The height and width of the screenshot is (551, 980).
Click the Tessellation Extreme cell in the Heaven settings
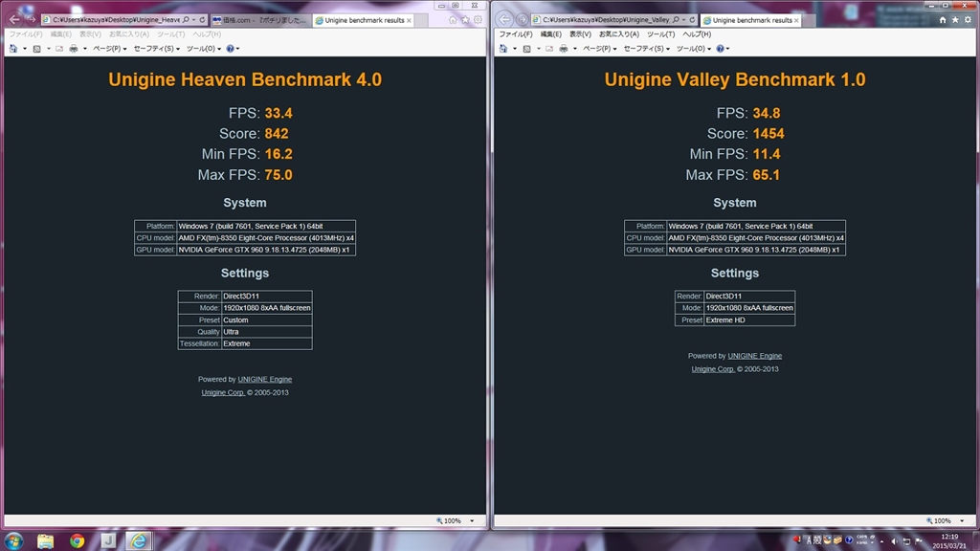(x=267, y=343)
